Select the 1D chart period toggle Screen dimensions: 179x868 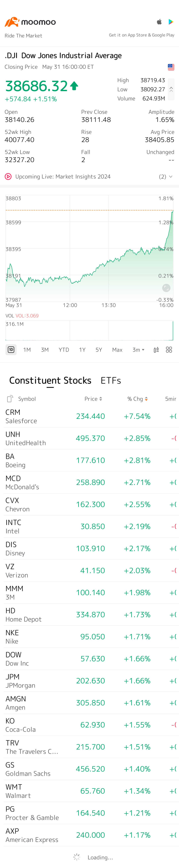pyautogui.click(x=11, y=350)
